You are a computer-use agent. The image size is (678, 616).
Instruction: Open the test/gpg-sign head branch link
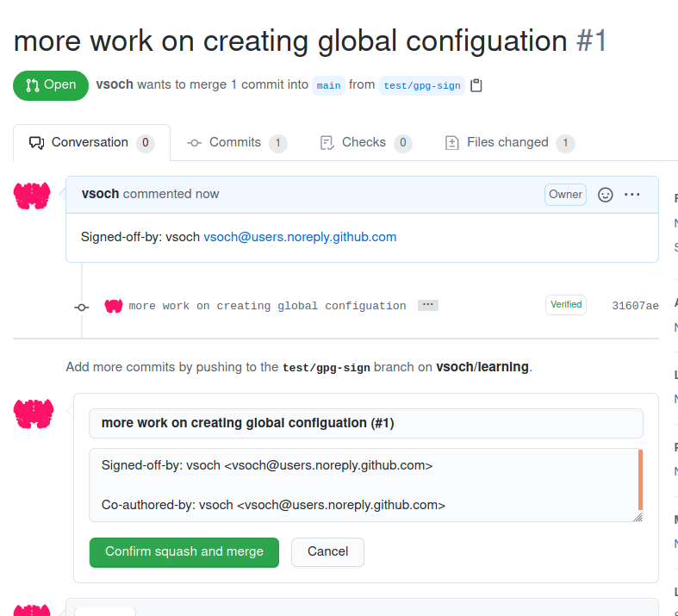point(422,85)
